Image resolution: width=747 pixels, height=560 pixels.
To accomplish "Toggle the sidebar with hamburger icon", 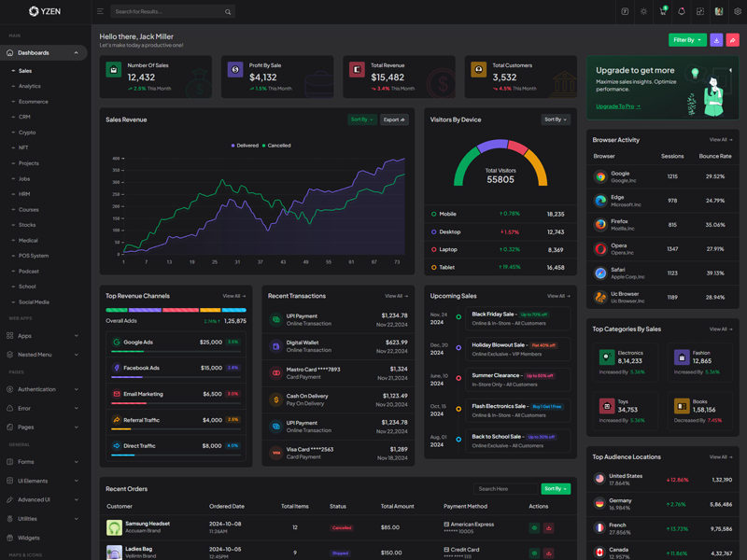I will (100, 12).
